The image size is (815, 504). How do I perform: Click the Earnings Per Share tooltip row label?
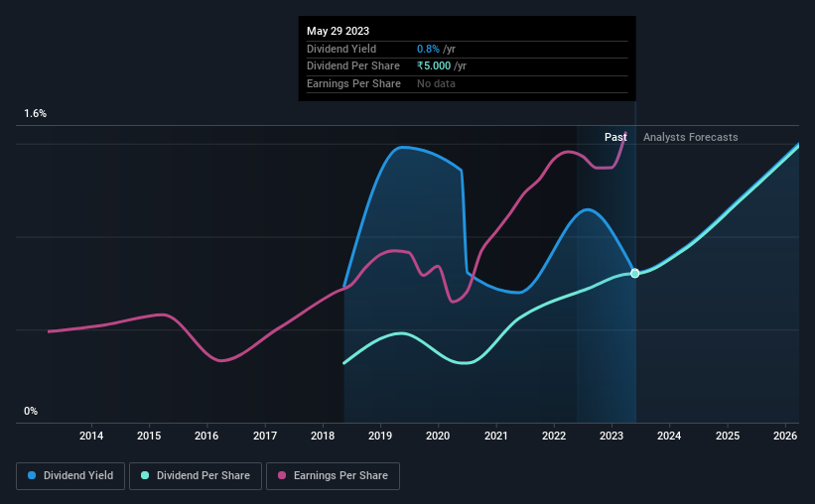pyautogui.click(x=353, y=83)
